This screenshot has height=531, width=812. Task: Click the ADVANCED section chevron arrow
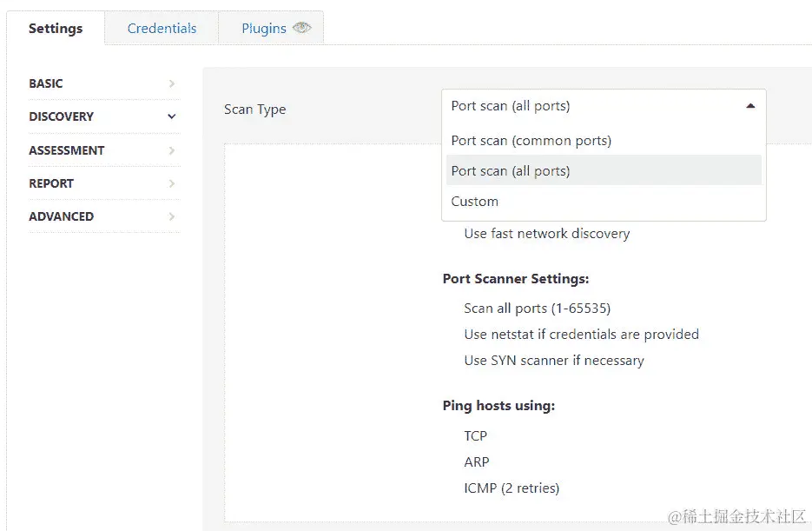[172, 216]
